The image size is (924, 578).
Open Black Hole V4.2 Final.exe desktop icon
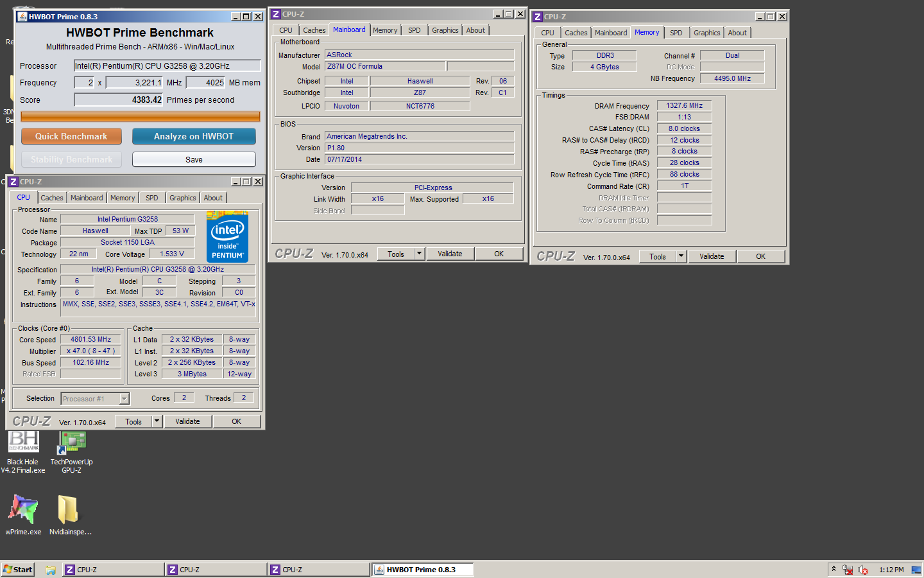[23, 451]
